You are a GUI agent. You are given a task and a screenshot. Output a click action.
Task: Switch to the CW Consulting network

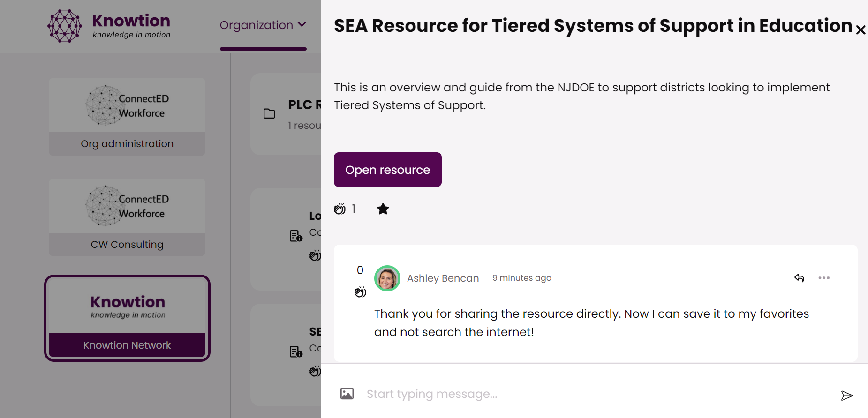pos(127,217)
